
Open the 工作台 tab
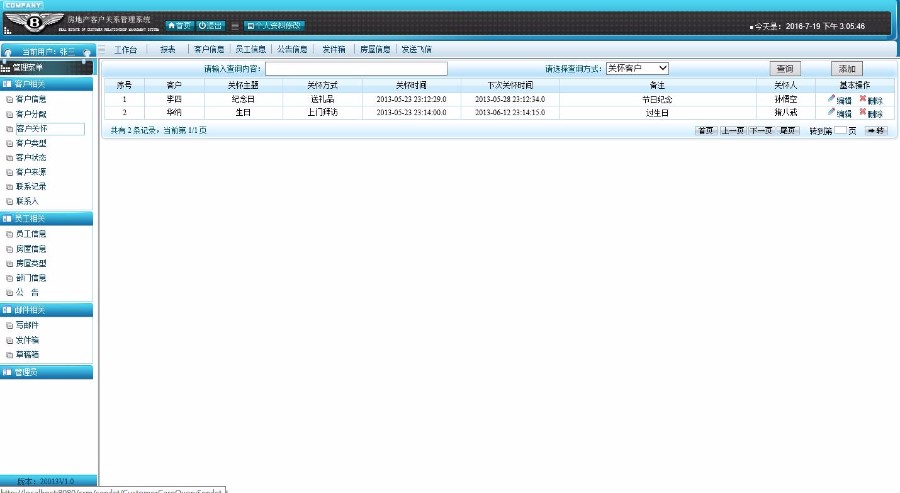(x=125, y=50)
